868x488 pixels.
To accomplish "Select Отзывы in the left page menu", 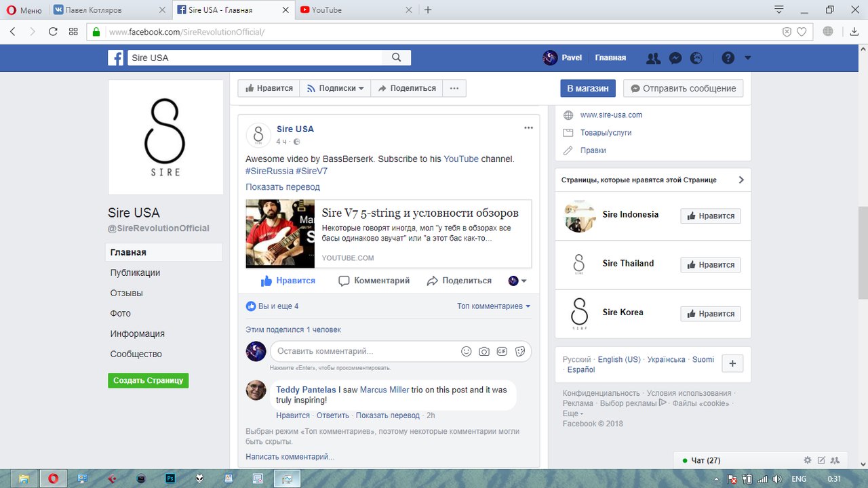I will tap(127, 293).
